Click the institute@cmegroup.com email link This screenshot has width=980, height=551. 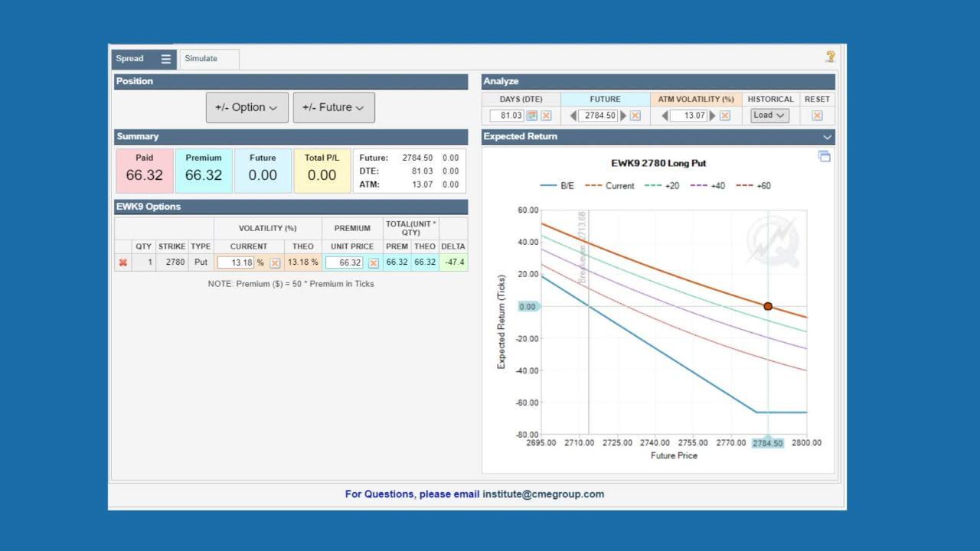(x=543, y=494)
